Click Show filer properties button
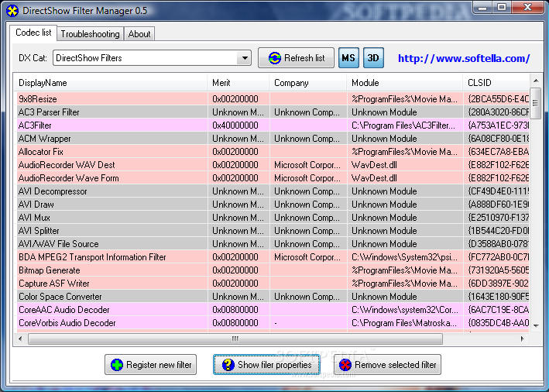 coord(266,365)
